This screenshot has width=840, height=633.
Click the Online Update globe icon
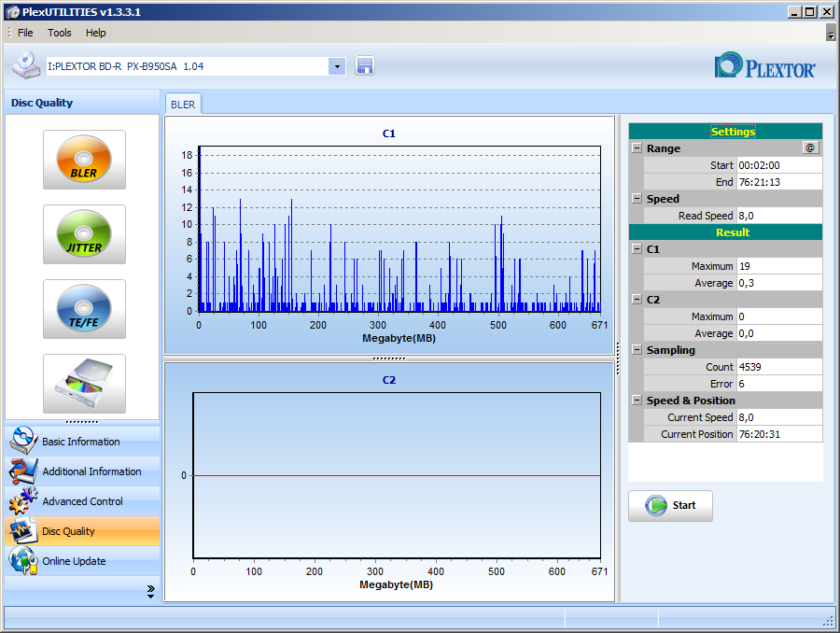point(23,560)
